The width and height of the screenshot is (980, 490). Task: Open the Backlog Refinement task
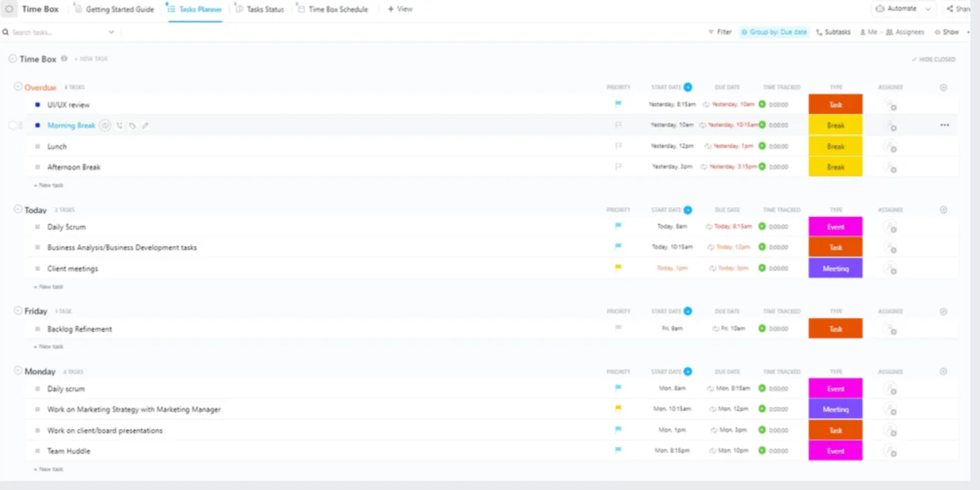(x=80, y=329)
